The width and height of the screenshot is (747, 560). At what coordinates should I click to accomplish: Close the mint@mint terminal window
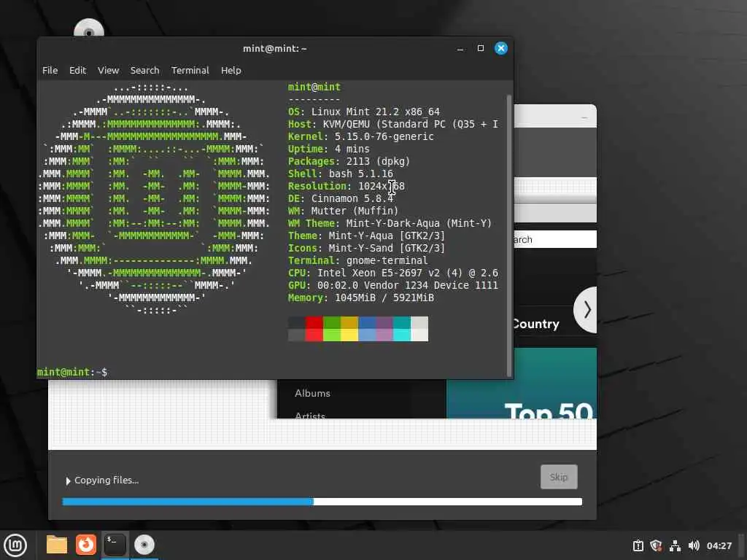(x=501, y=48)
